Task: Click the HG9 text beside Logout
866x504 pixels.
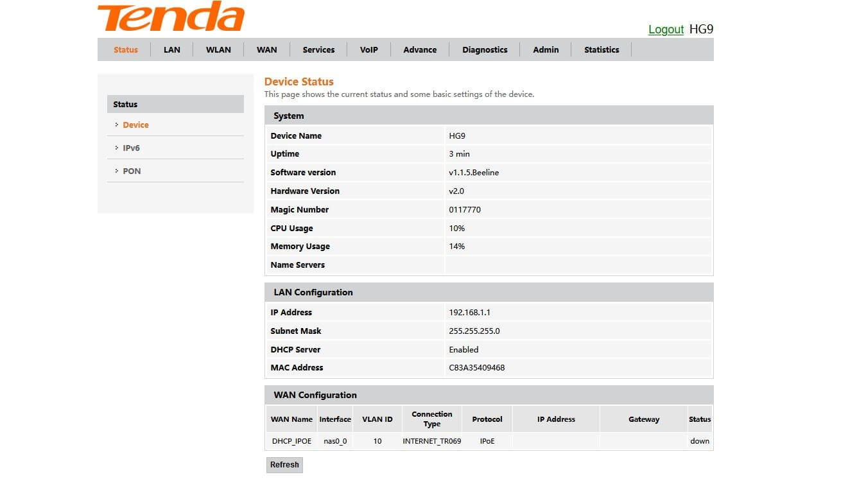Action: tap(701, 29)
